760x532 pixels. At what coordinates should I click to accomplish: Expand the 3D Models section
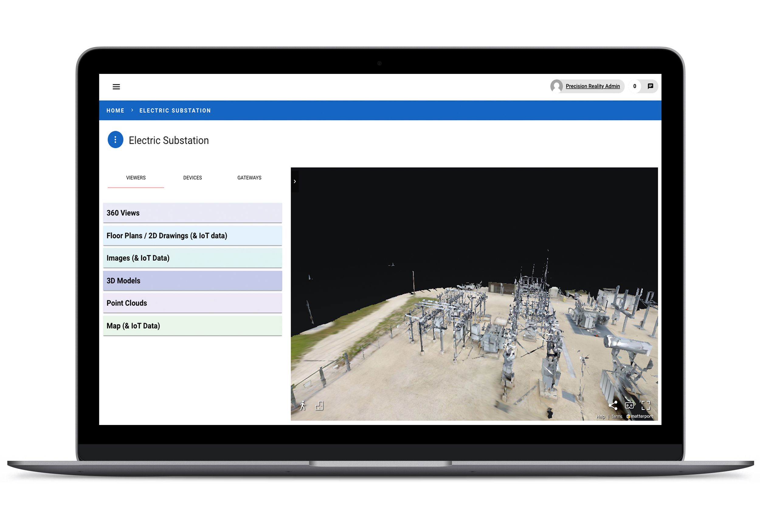pyautogui.click(x=192, y=281)
